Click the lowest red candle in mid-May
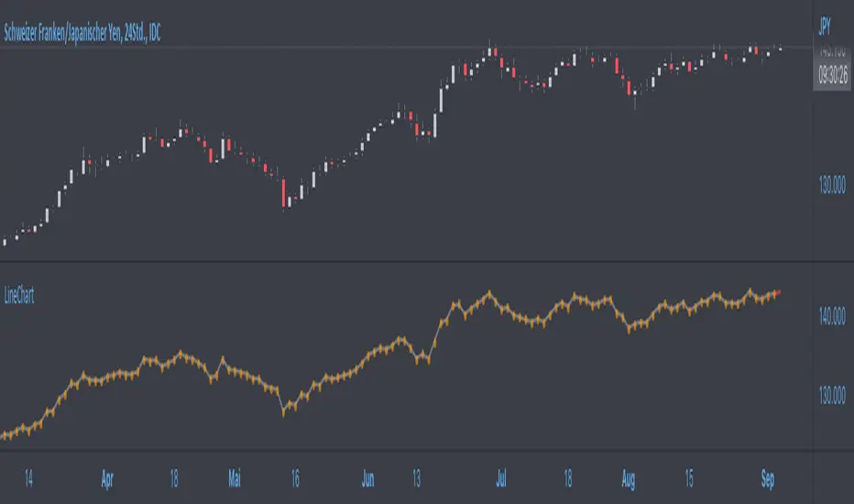The width and height of the screenshot is (854, 504). click(x=284, y=192)
